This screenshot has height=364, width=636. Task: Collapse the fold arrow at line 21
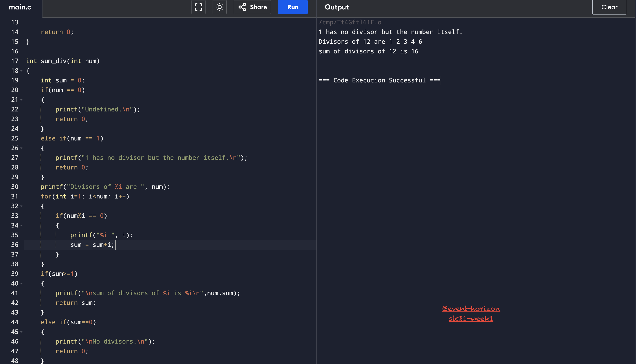click(x=22, y=100)
